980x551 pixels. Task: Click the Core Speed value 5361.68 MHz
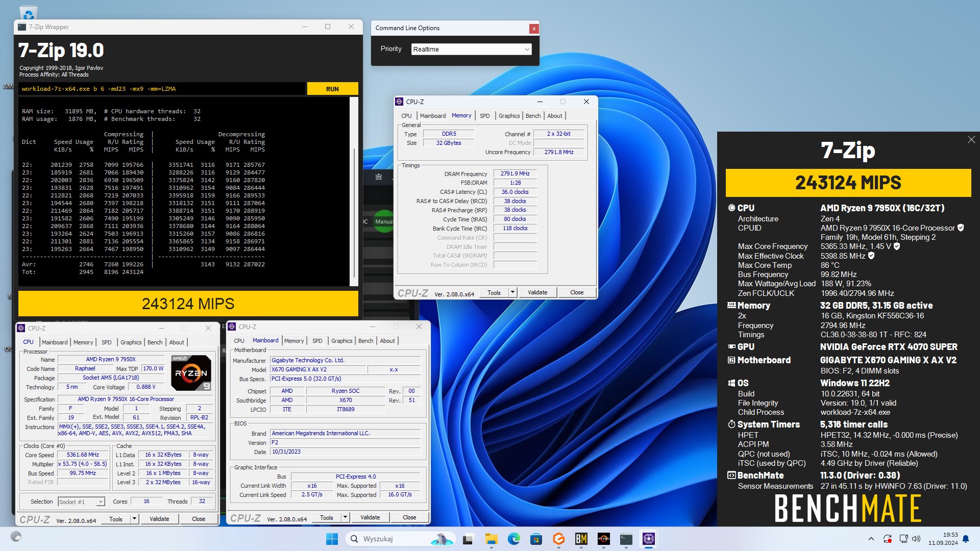pos(83,455)
